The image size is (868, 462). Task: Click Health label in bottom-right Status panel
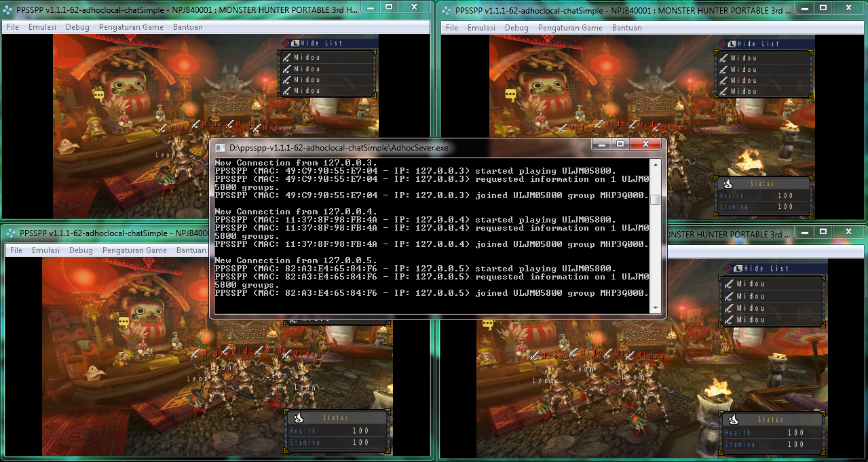pyautogui.click(x=737, y=433)
